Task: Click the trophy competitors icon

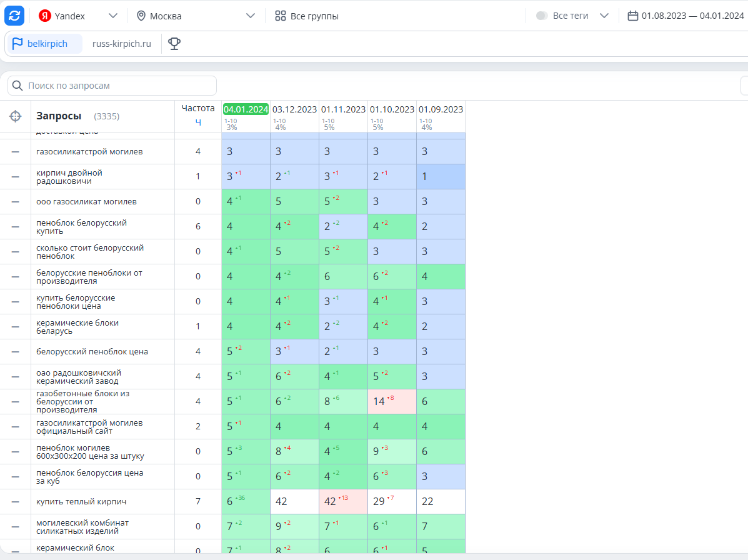Action: tap(174, 43)
